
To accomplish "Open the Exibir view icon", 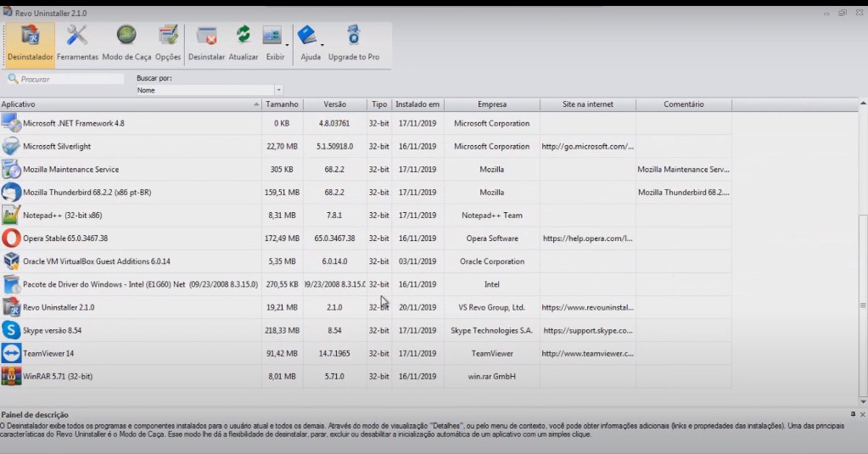I will click(x=272, y=36).
